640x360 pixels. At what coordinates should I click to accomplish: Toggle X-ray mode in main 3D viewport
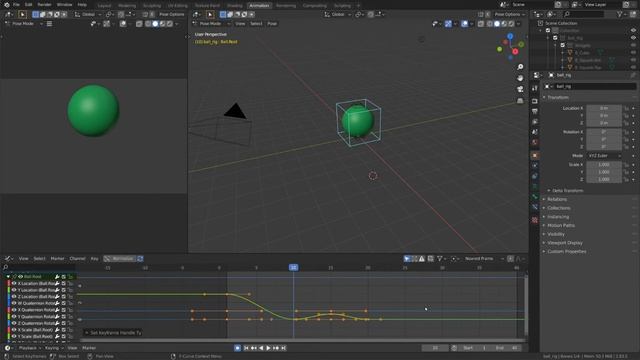[481, 24]
